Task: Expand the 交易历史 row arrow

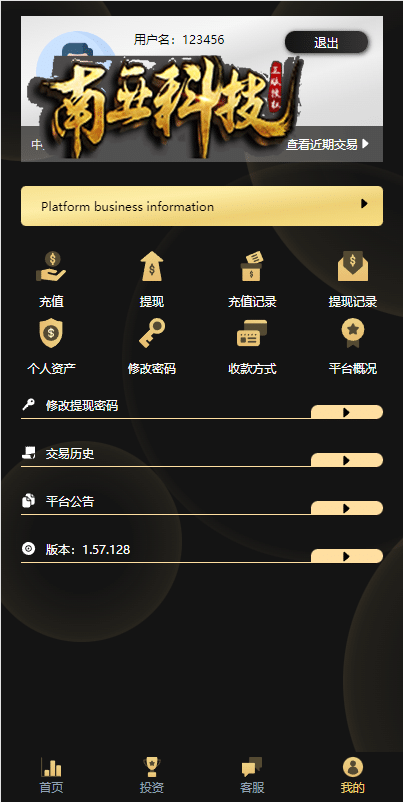Action: [347, 460]
